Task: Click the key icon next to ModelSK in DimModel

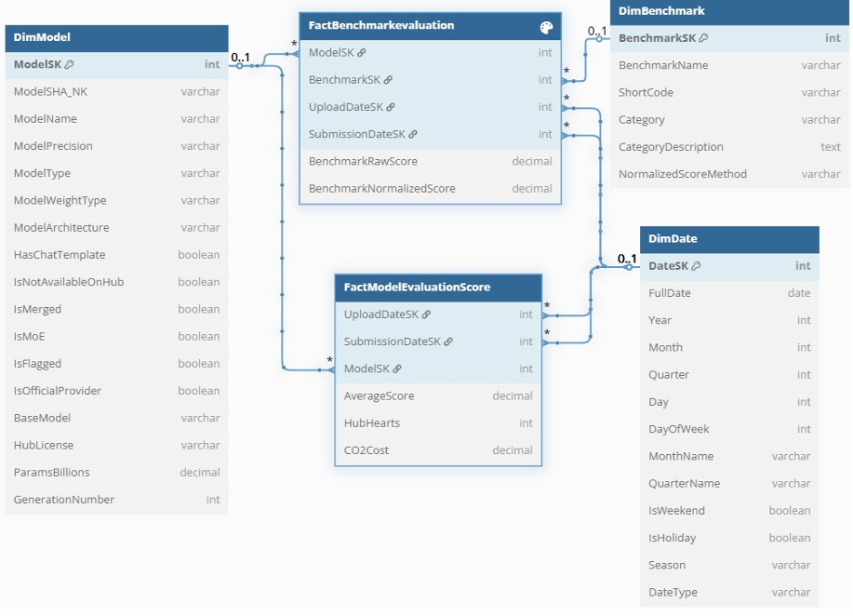Action: [x=70, y=65]
